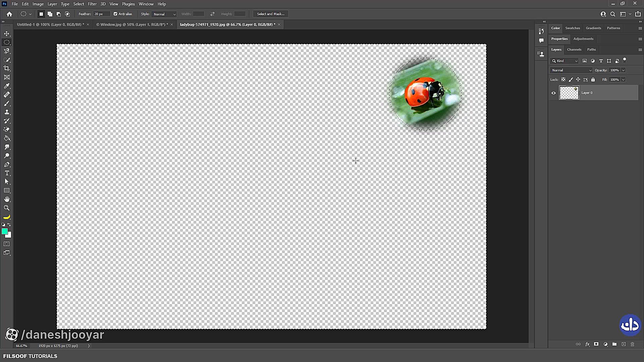Open the layer blend mode dropdown

[571, 70]
